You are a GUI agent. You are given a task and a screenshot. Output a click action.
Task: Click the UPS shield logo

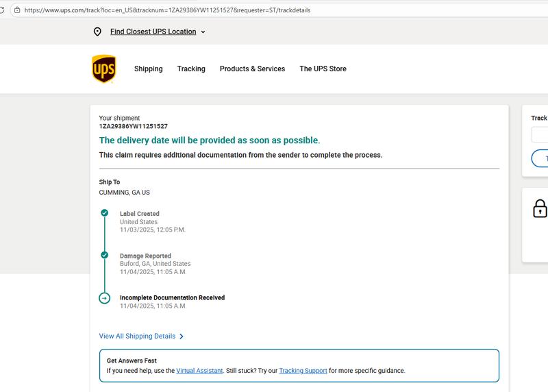tap(104, 69)
